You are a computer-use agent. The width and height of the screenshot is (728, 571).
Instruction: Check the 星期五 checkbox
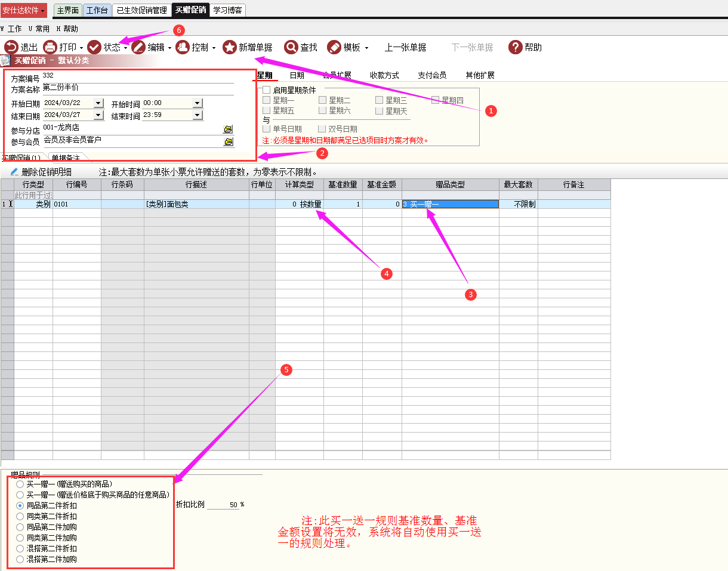pyautogui.click(x=266, y=110)
